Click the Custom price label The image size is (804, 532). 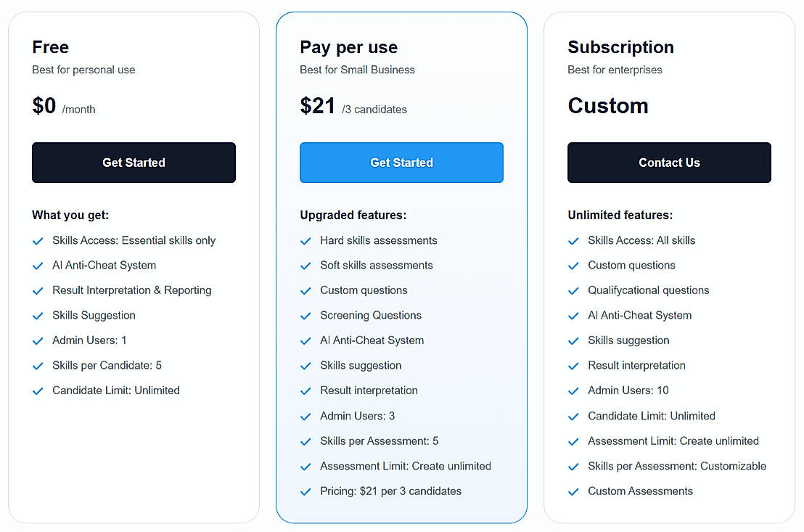608,106
